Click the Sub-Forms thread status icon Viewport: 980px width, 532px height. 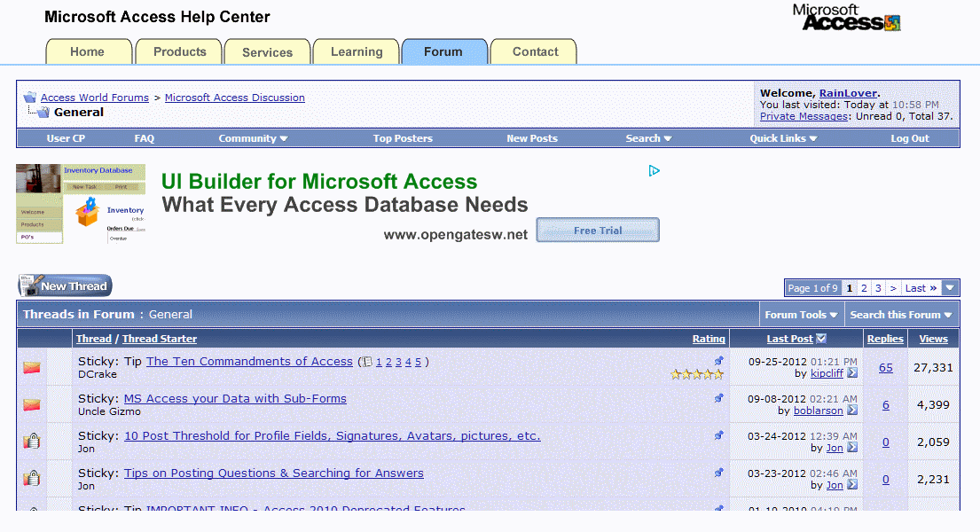tap(32, 405)
